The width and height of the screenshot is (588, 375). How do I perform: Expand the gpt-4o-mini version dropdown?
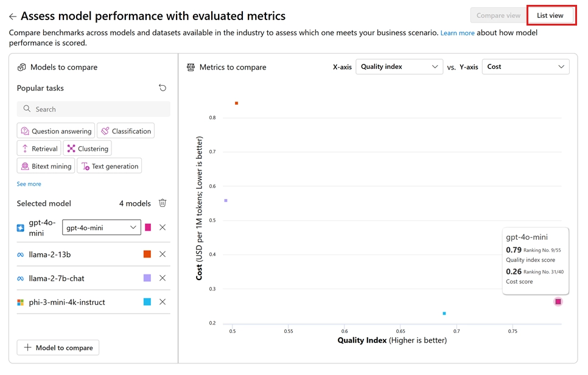[x=101, y=228]
